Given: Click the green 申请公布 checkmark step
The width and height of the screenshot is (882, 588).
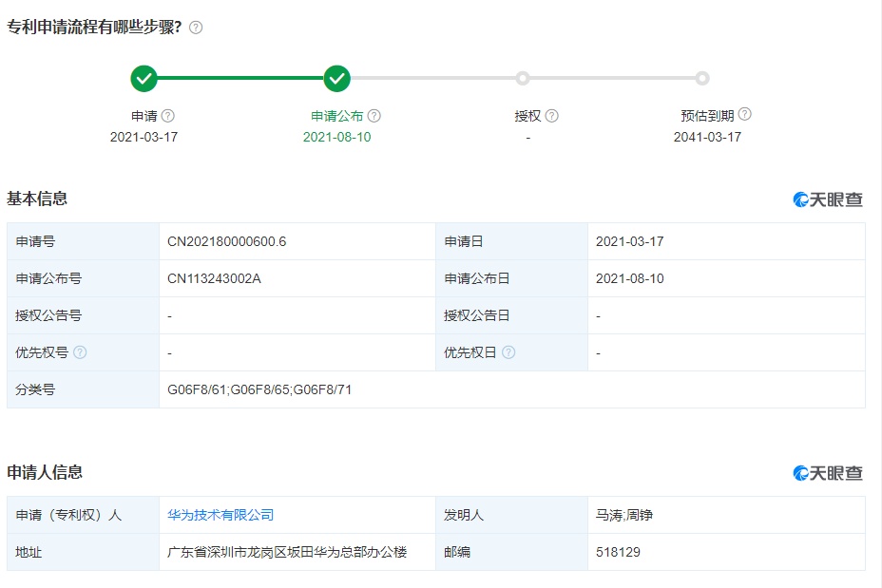Looking at the screenshot, I should click(337, 79).
